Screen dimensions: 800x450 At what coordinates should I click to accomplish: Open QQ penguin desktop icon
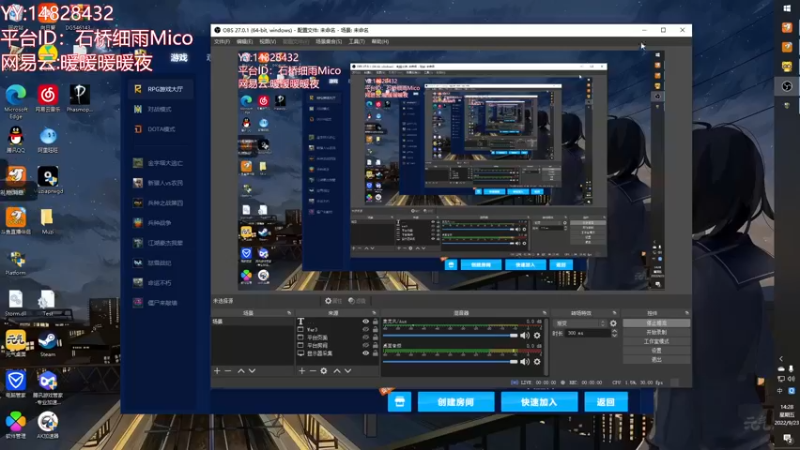point(16,139)
